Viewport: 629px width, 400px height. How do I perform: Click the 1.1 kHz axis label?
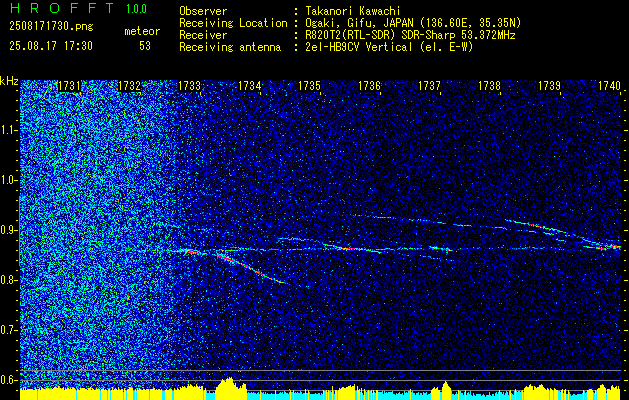pyautogui.click(x=8, y=130)
